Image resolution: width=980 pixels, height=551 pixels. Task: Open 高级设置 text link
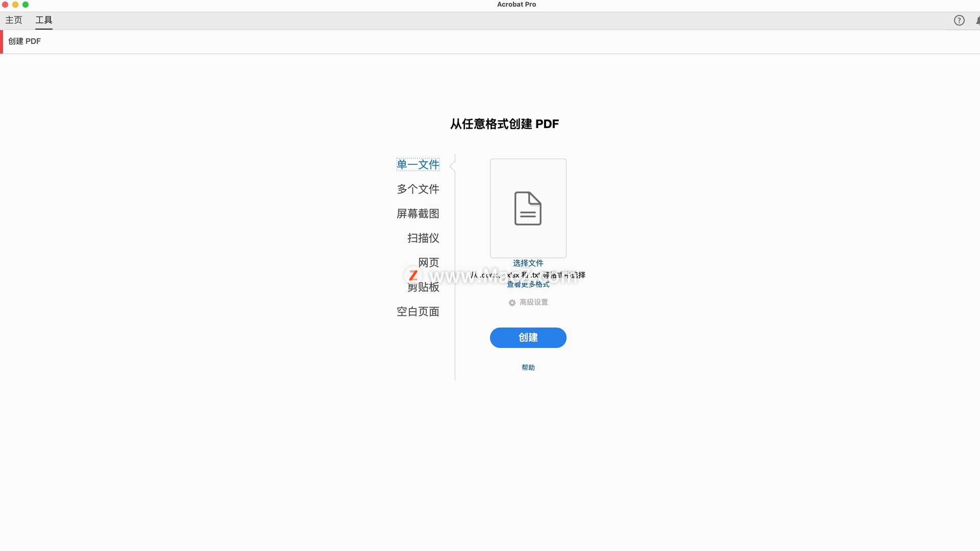[534, 302]
